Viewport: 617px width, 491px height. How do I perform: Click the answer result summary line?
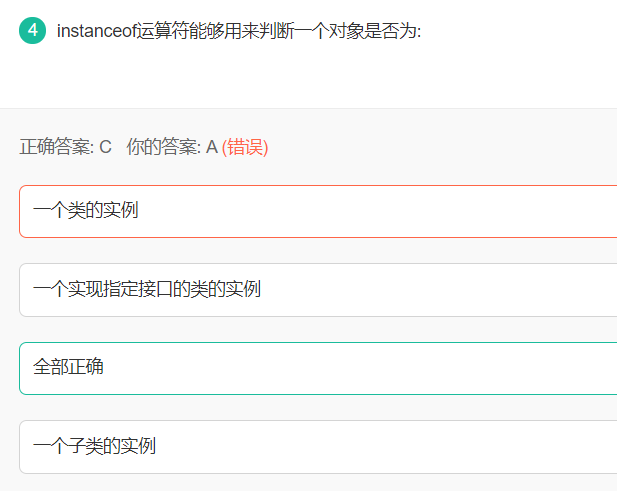coord(144,147)
